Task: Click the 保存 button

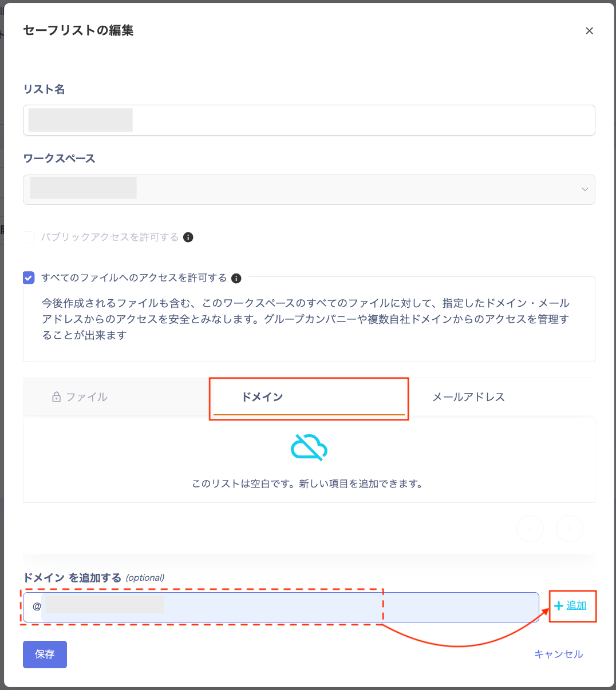Action: click(x=45, y=655)
